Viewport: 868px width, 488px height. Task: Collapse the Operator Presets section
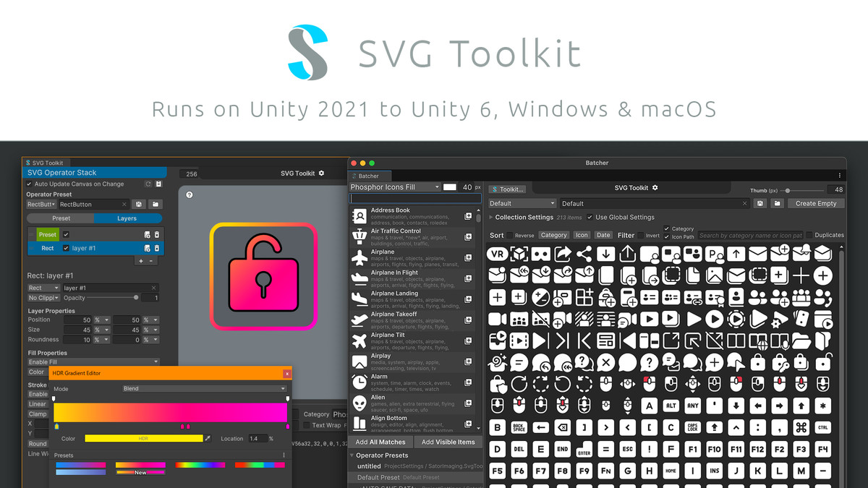click(x=352, y=455)
